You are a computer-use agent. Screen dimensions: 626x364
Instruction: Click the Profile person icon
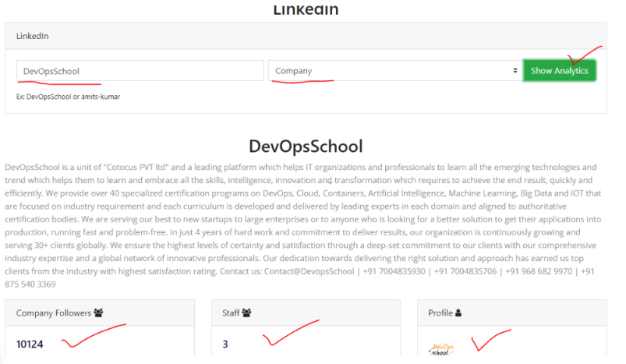(458, 313)
